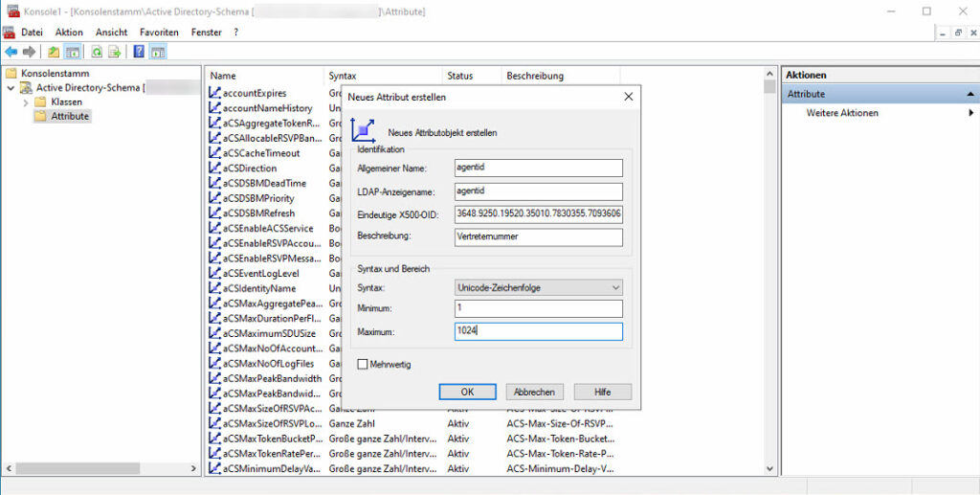The image size is (980, 495).
Task: Enable the Mehrwertig checkbox
Action: click(x=363, y=364)
